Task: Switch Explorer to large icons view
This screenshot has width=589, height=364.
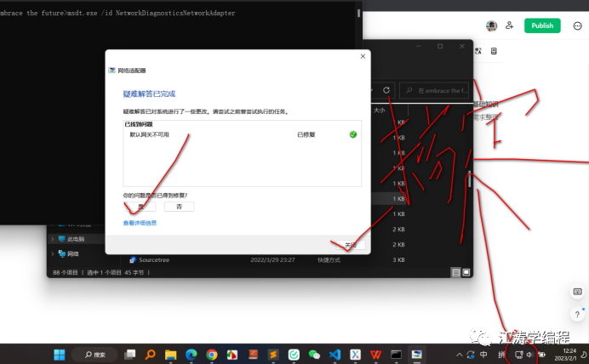Action: (x=466, y=272)
